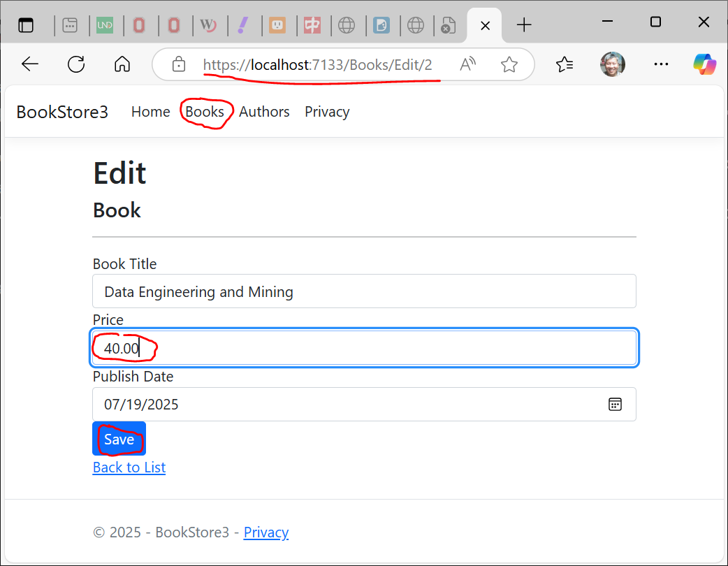Open the tab actions menu icon
728x566 pixels.
point(26,25)
